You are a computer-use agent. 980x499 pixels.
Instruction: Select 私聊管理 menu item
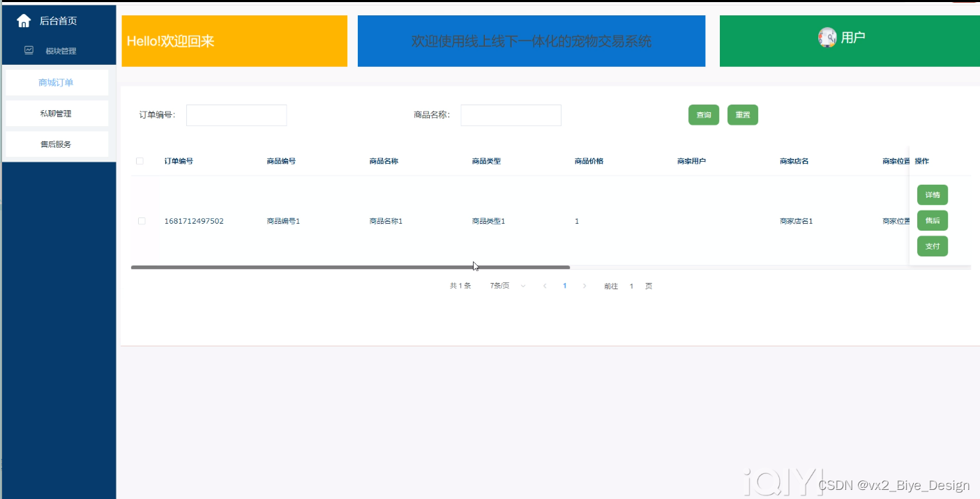[x=56, y=114]
